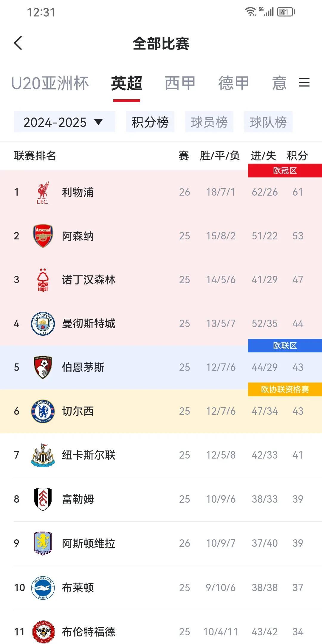Open the 2024-2025 season dropdown
322x644 pixels.
click(x=64, y=122)
